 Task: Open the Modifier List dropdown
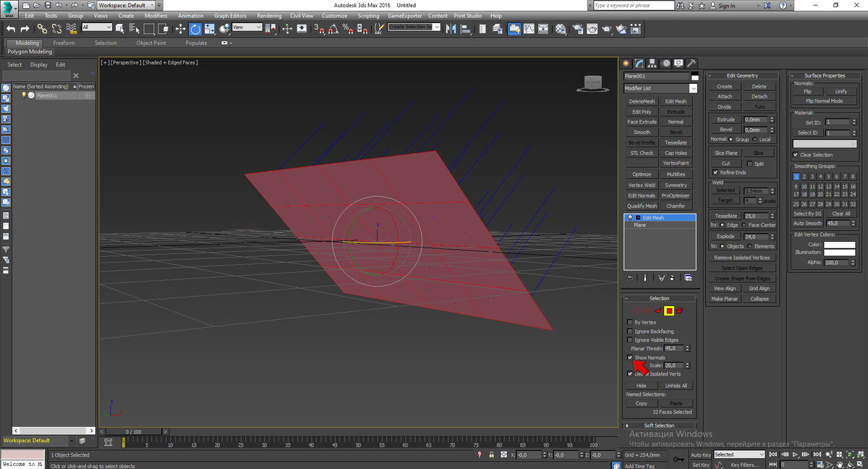pyautogui.click(x=660, y=88)
